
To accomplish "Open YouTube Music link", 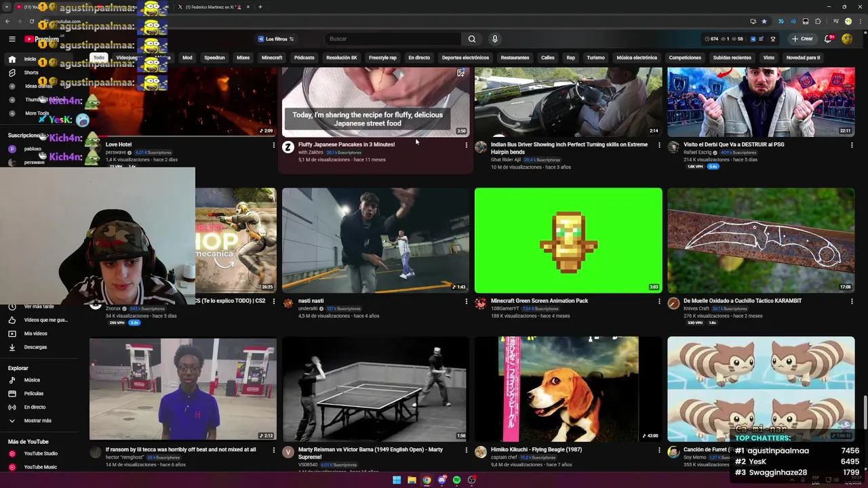I will 40,467.
